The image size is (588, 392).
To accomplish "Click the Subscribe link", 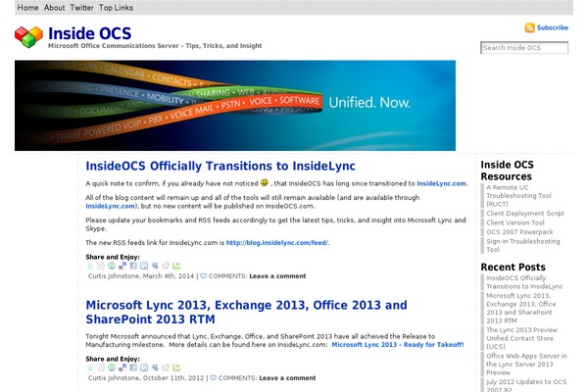I will pyautogui.click(x=553, y=27).
